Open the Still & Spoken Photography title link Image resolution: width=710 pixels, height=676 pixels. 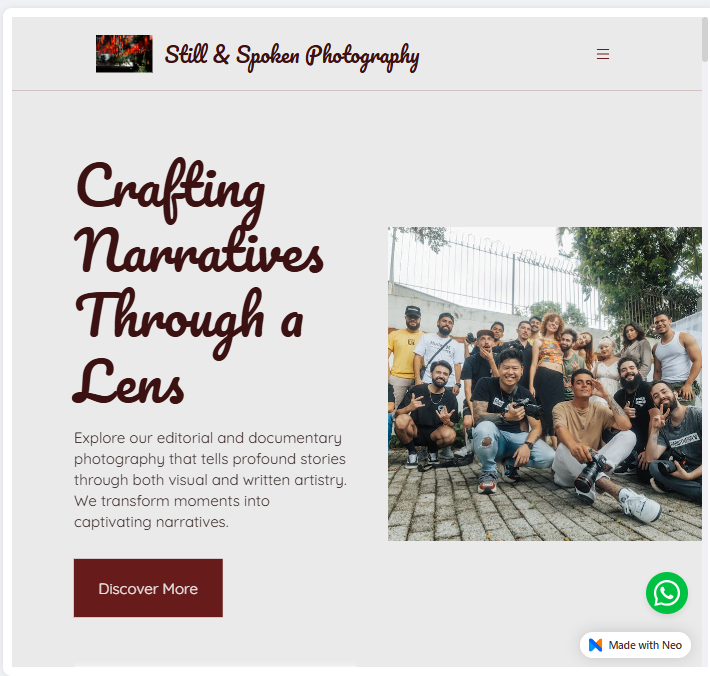coord(292,56)
